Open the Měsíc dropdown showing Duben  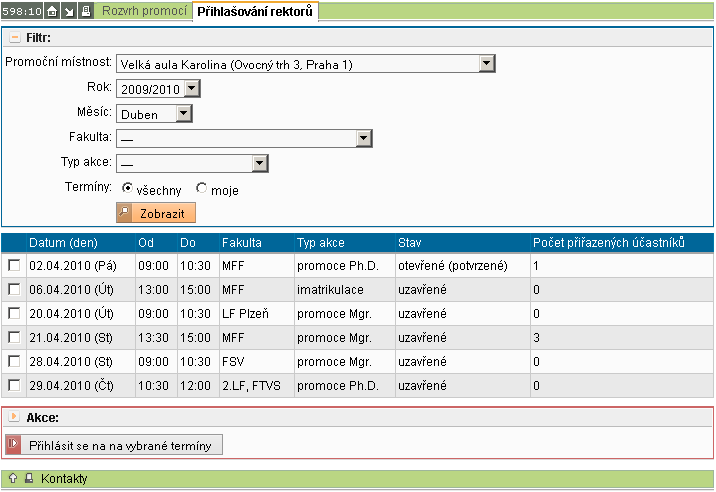tap(183, 114)
